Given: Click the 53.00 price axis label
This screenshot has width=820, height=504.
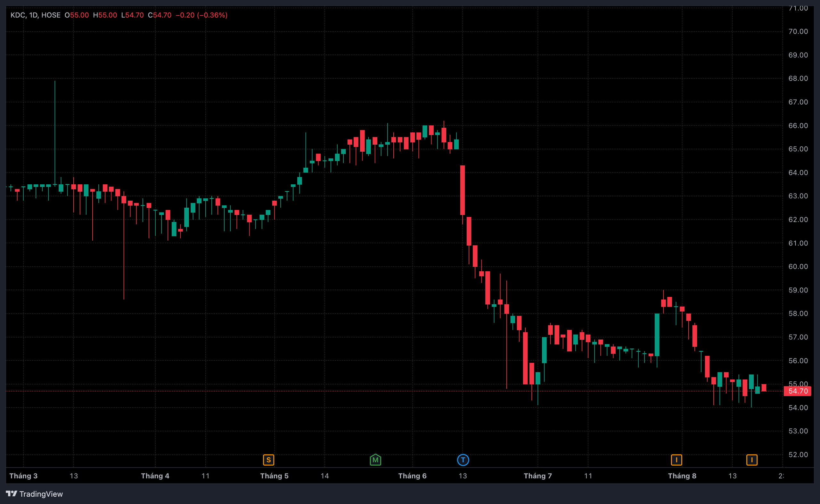Looking at the screenshot, I should (x=798, y=431).
